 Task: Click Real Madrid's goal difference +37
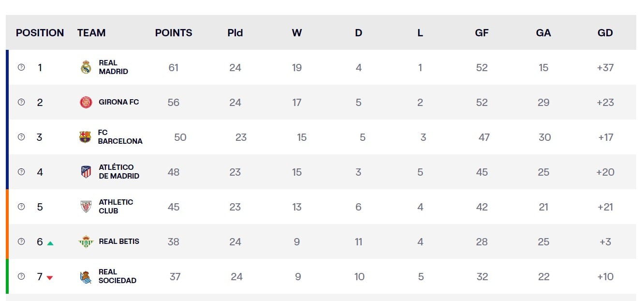(605, 68)
